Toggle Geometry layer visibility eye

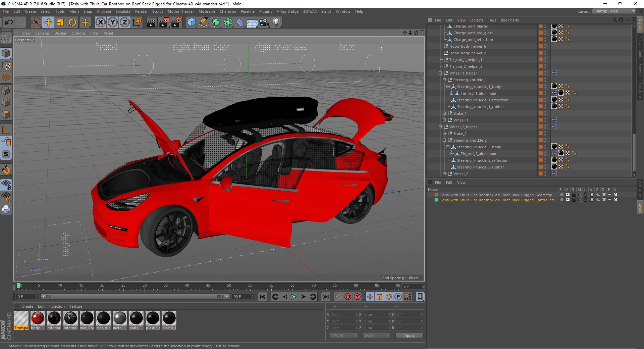[568, 195]
